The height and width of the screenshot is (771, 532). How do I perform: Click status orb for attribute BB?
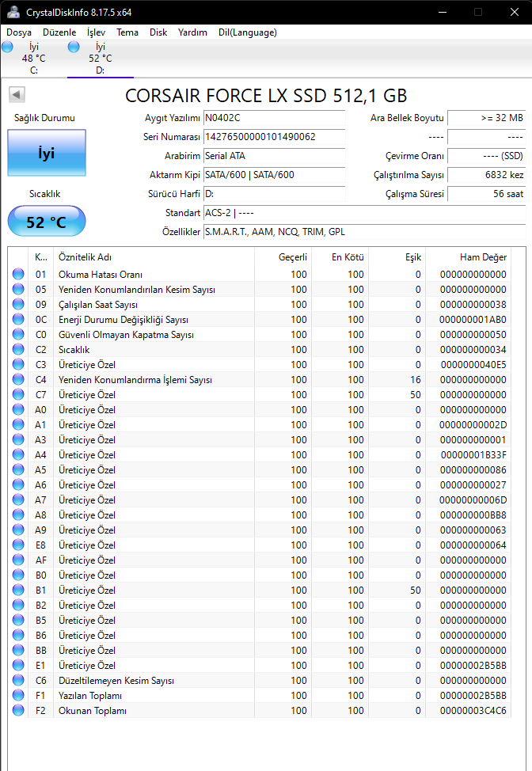click(x=18, y=650)
